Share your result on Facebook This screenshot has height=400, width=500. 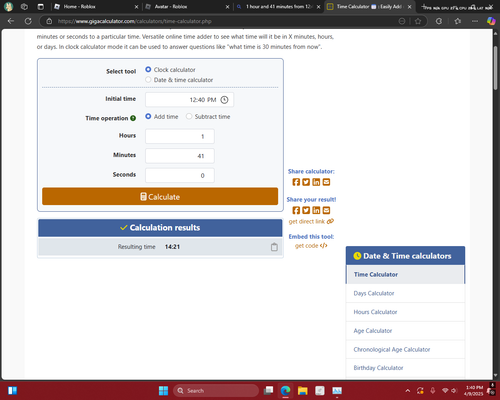coord(296,210)
